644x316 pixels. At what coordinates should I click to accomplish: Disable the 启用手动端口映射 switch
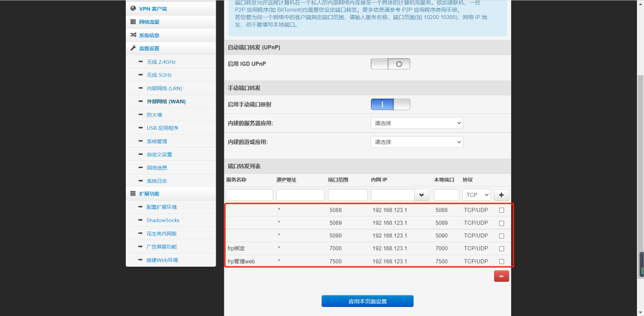pos(390,104)
